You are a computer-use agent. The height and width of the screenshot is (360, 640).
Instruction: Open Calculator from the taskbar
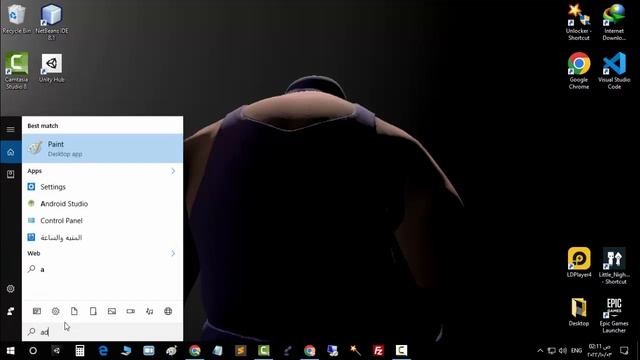click(80, 351)
